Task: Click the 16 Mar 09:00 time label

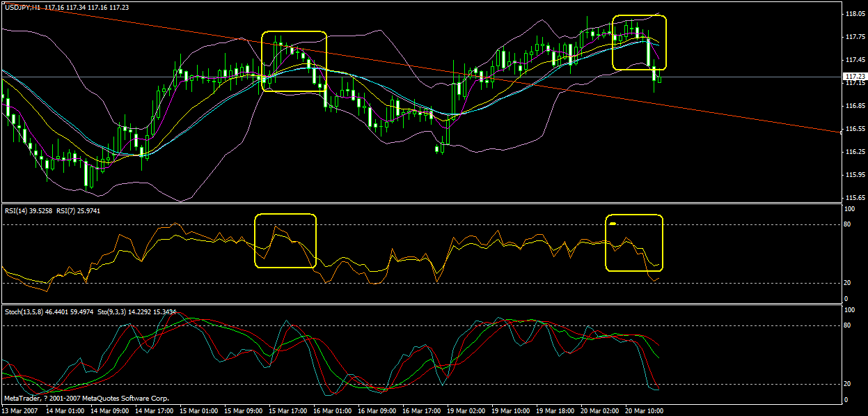Action: point(377,411)
